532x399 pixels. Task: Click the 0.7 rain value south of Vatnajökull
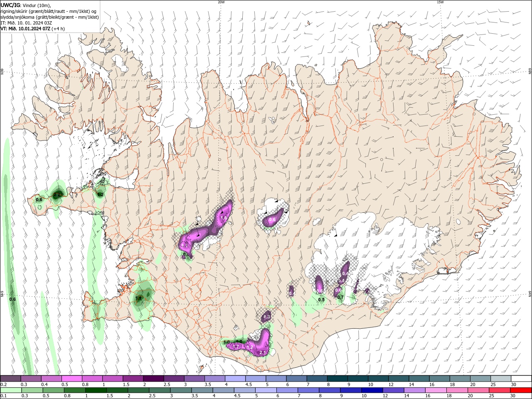tap(340, 297)
